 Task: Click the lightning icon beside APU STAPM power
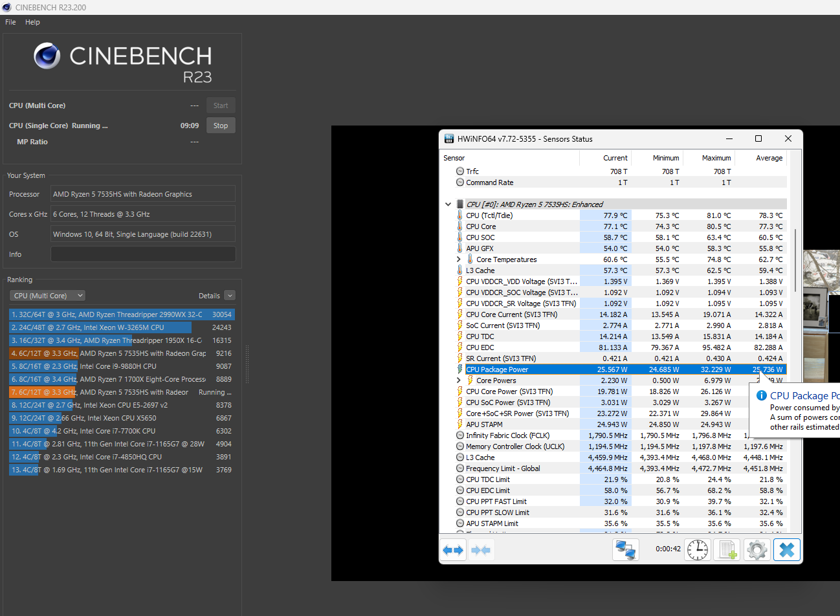click(460, 424)
